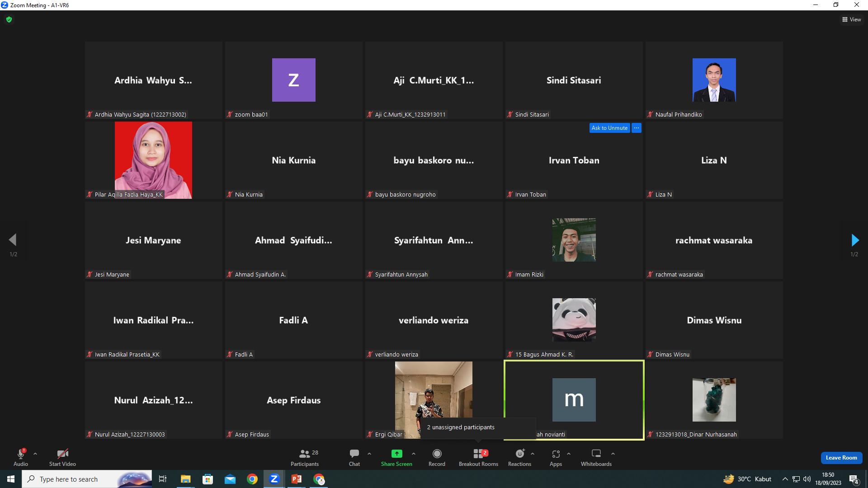This screenshot has height=488, width=868.
Task: Select Imam Rizki's profile picture
Action: (x=574, y=240)
